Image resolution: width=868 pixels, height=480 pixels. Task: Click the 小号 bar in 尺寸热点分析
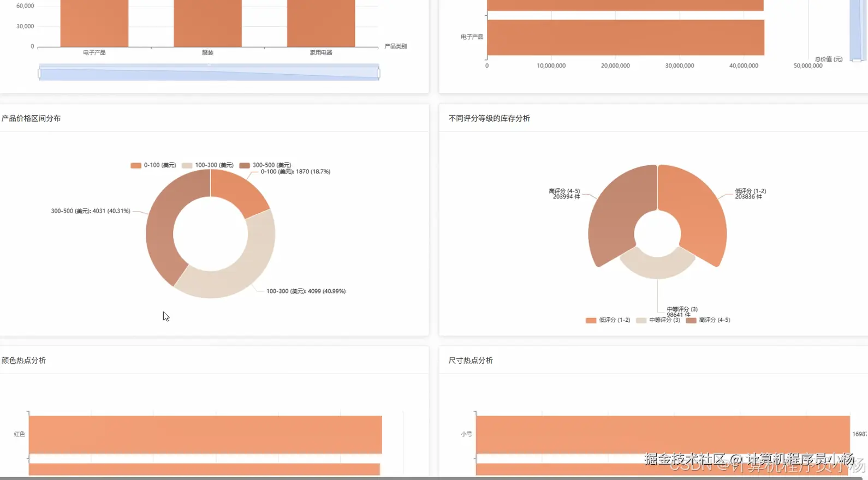point(663,435)
